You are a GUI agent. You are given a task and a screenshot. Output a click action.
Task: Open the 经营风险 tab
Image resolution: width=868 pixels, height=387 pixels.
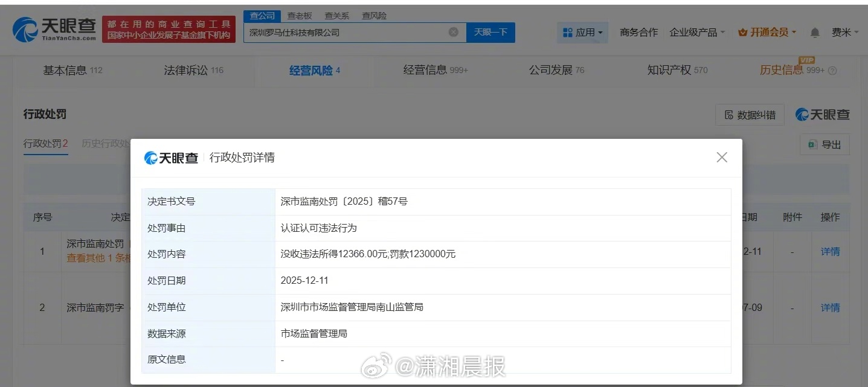(315, 71)
